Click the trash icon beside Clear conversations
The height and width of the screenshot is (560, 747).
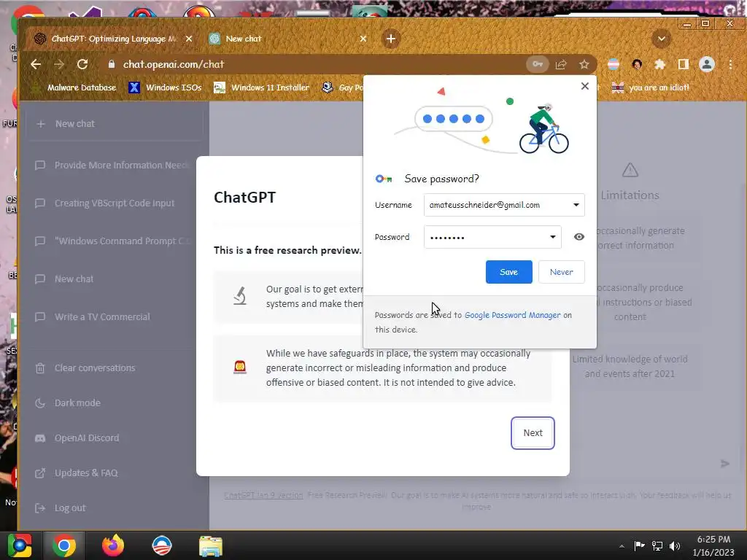click(x=40, y=368)
